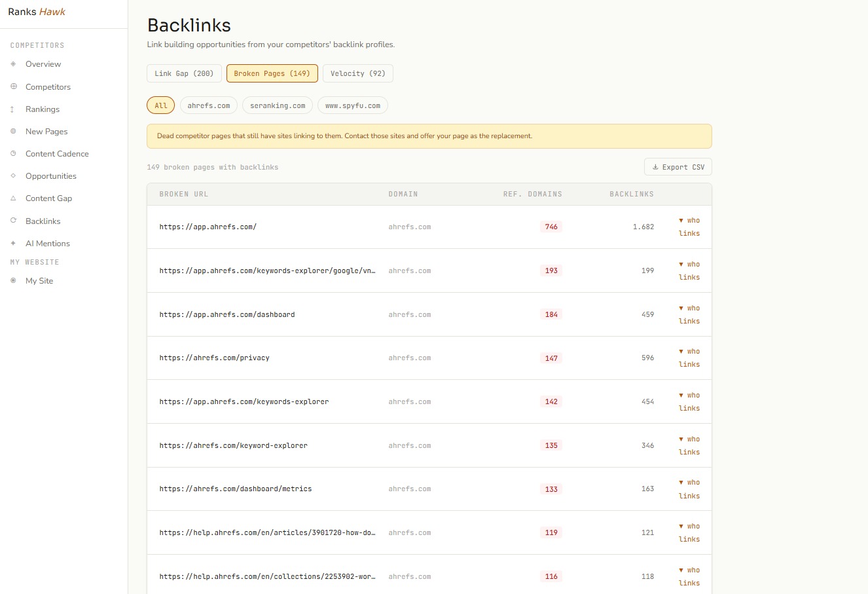Click the Rankings arrows icon

coord(13,109)
